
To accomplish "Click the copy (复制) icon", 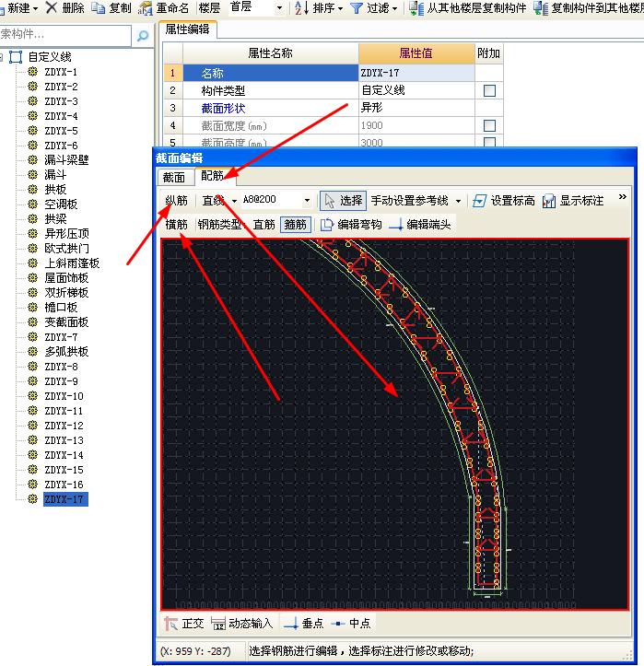I will click(99, 7).
